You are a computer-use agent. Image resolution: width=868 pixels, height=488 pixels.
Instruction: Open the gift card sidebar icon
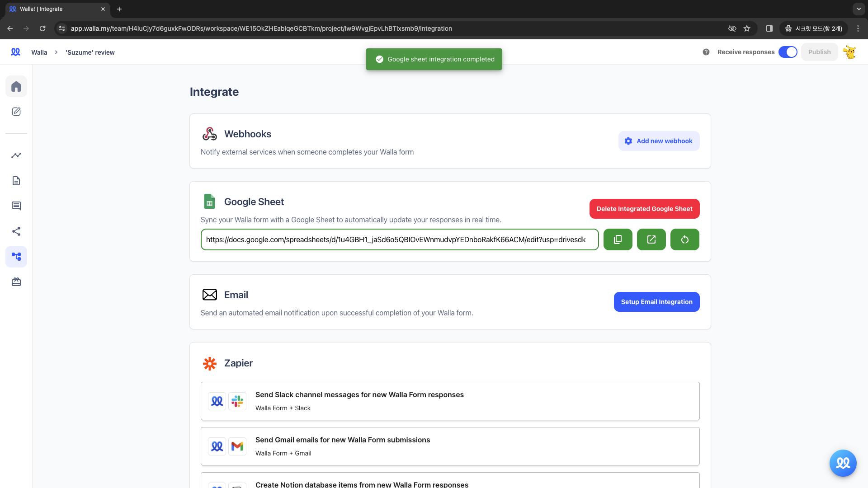16,282
